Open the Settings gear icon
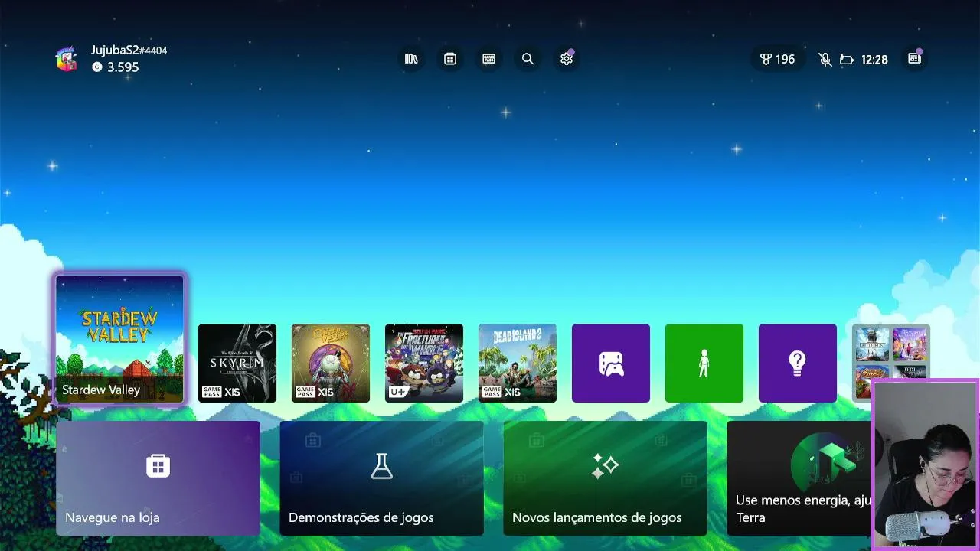The width and height of the screenshot is (980, 551). pos(567,59)
